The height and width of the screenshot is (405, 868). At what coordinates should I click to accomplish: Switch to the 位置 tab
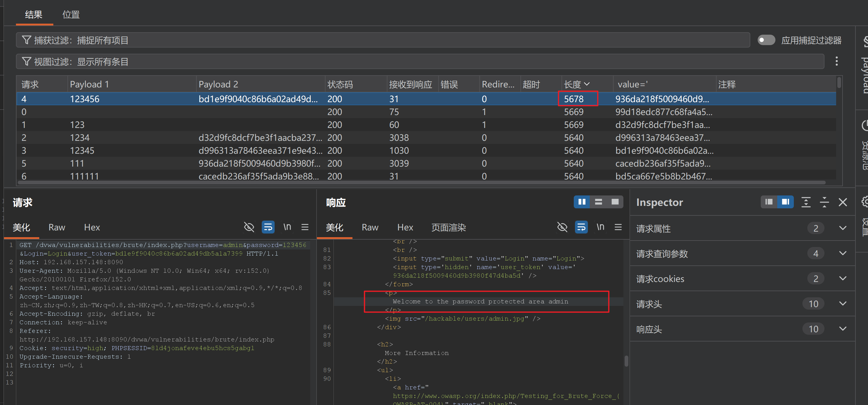point(71,14)
